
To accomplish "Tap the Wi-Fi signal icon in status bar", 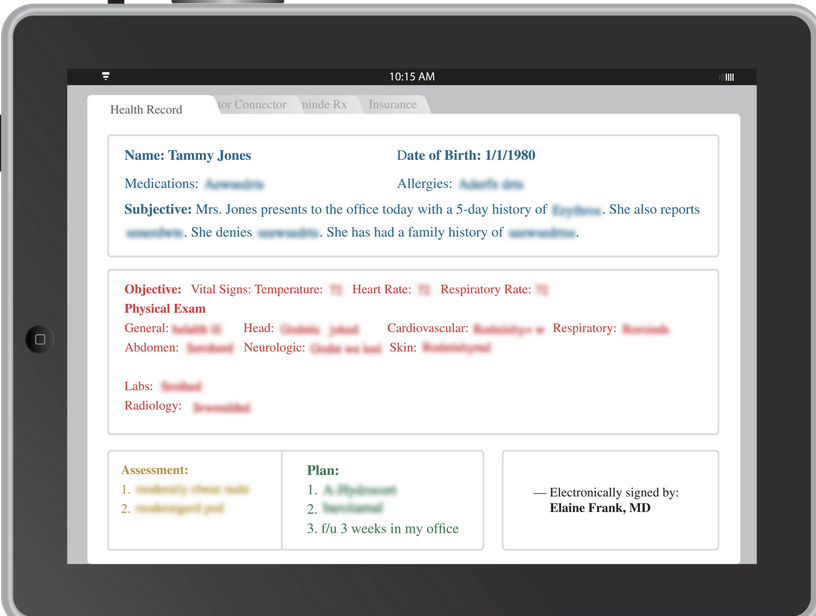I will (x=106, y=77).
